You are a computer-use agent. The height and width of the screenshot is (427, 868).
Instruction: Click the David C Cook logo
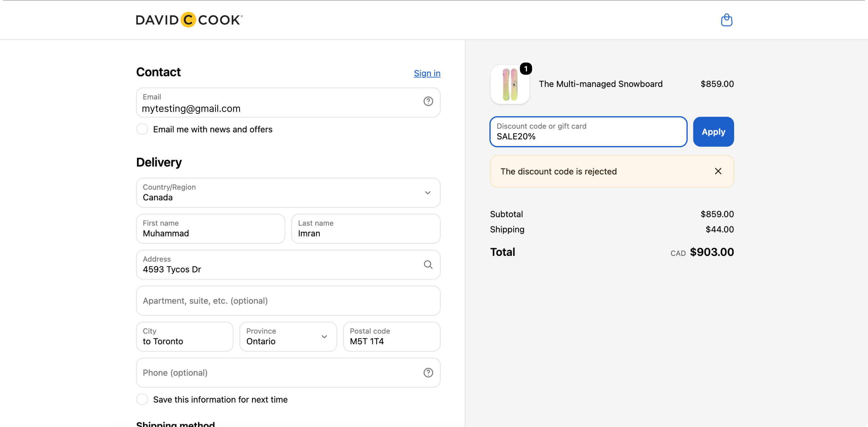click(x=189, y=20)
